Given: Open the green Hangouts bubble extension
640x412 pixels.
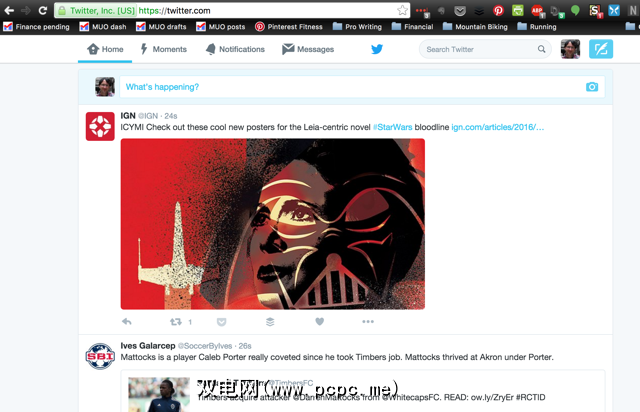Looking at the screenshot, I should pos(575,10).
